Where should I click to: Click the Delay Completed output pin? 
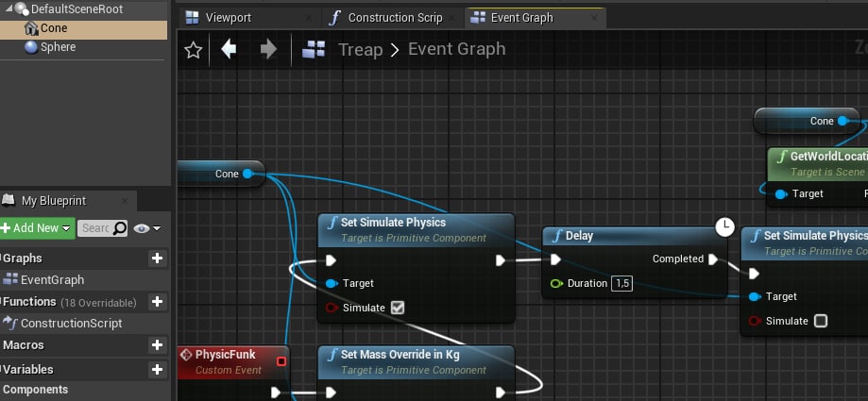click(x=713, y=259)
